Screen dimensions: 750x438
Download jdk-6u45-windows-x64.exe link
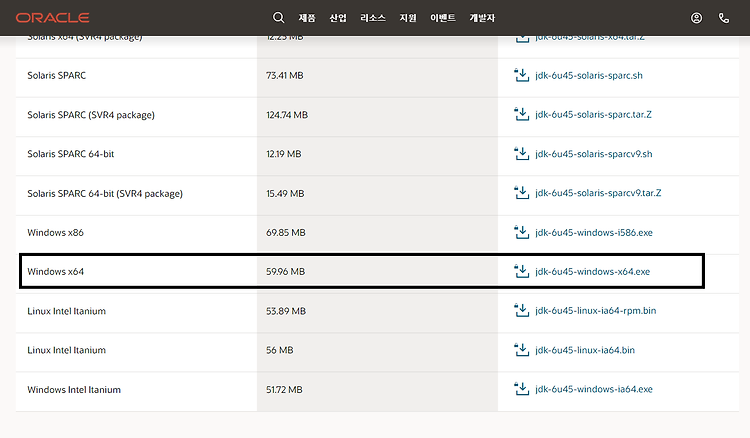coord(593,272)
